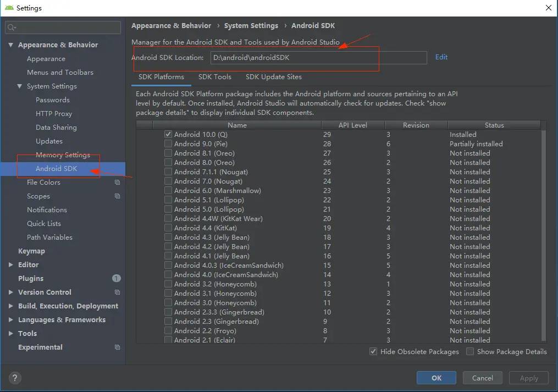
Task: Click the Plugins update count badge
Action: 117,278
